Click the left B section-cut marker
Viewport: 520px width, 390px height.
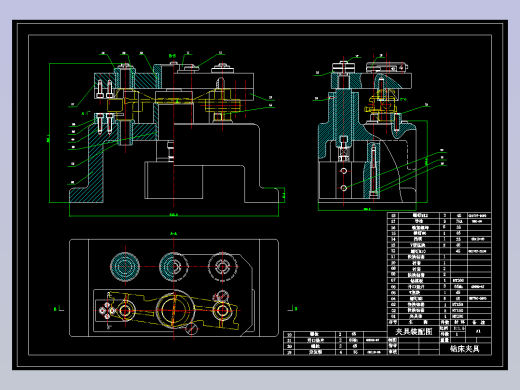pyautogui.click(x=59, y=308)
